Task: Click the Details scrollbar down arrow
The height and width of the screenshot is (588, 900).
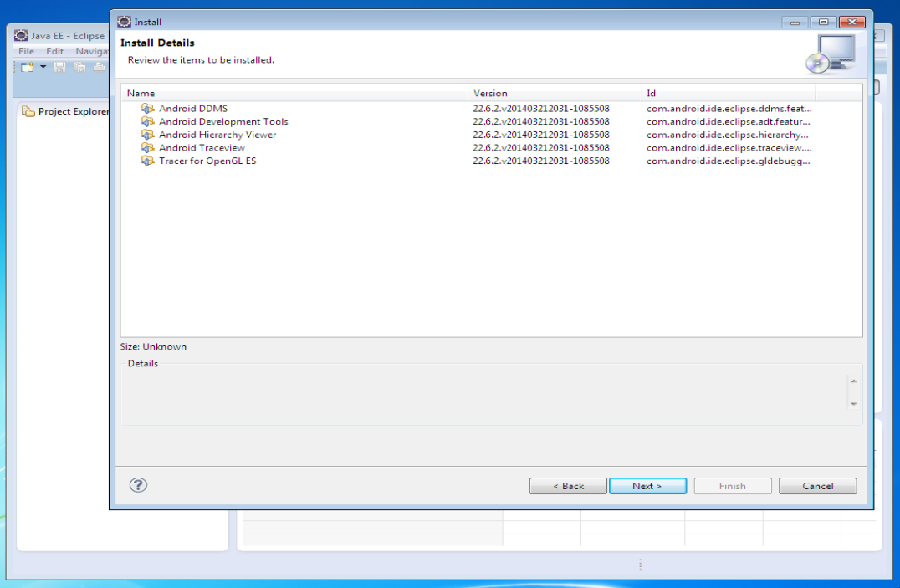Action: pyautogui.click(x=853, y=404)
